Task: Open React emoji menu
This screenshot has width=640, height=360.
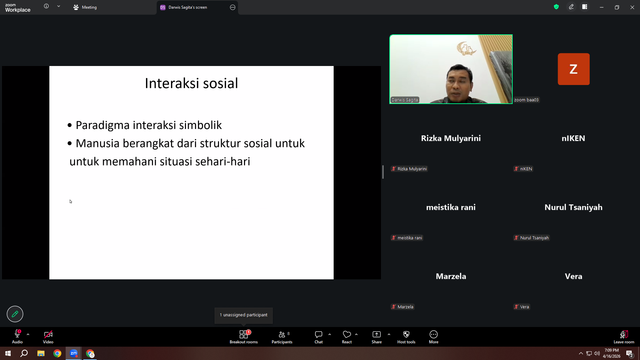Action: [x=347, y=337]
